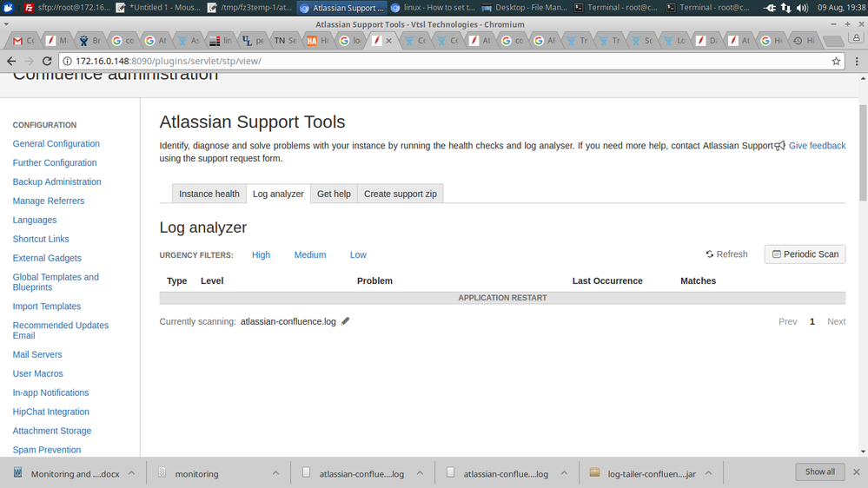Click the page vertical scrollbar thumb
The image size is (868, 488).
(863, 152)
